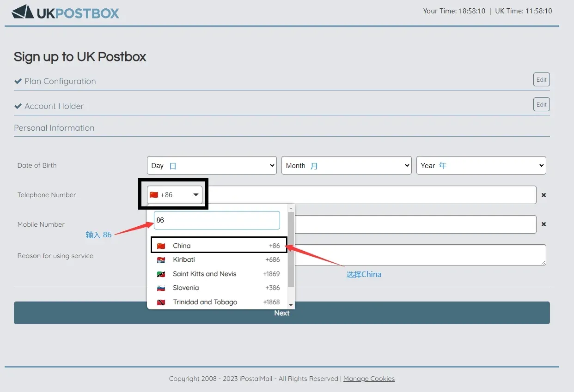Edit the Account Holder section

(x=542, y=104)
